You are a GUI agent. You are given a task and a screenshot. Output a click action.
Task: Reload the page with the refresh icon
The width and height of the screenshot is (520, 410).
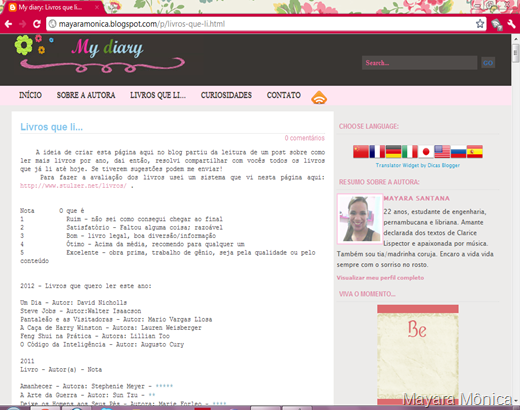(37, 24)
